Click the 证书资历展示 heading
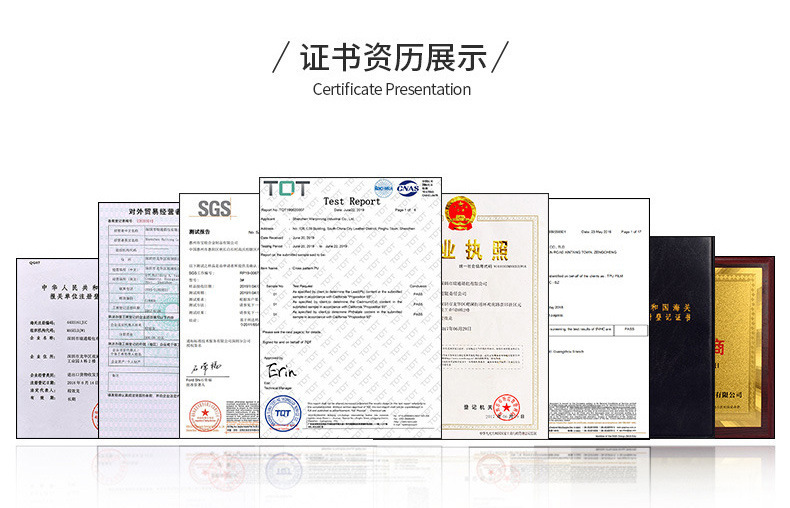This screenshot has width=790, height=508. tap(392, 57)
